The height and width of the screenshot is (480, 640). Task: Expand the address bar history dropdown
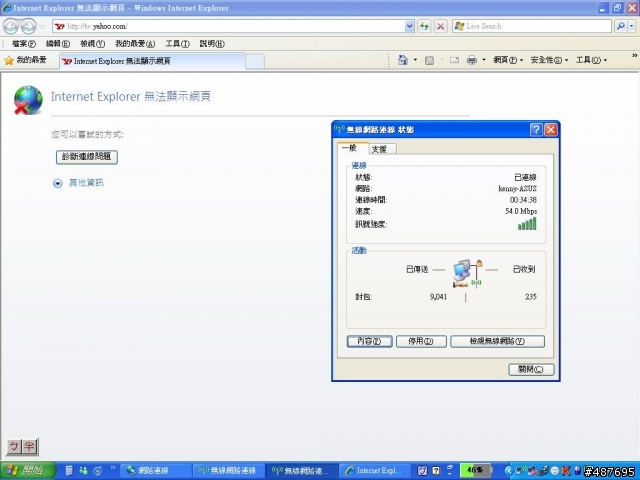point(409,27)
